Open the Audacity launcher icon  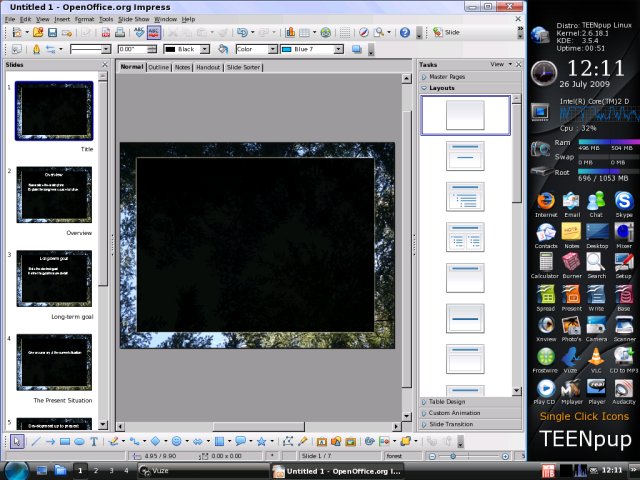[x=623, y=388]
